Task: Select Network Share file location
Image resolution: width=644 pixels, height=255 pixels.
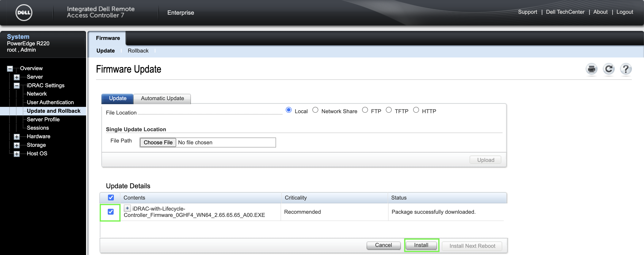Action: click(x=315, y=110)
